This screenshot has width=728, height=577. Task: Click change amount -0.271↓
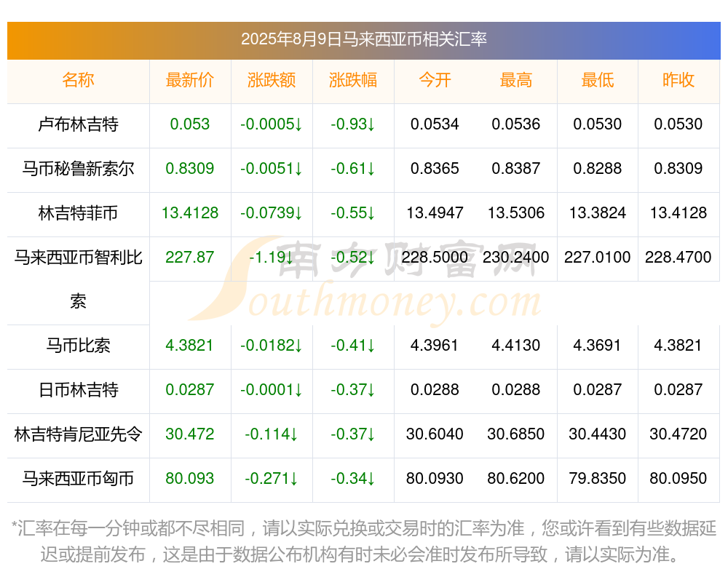click(x=271, y=478)
